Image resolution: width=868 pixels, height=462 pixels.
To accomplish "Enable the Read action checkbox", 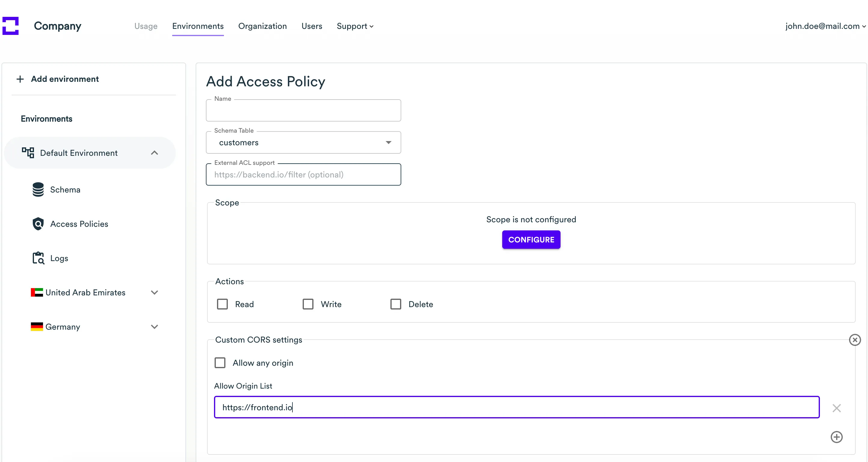I will point(222,304).
